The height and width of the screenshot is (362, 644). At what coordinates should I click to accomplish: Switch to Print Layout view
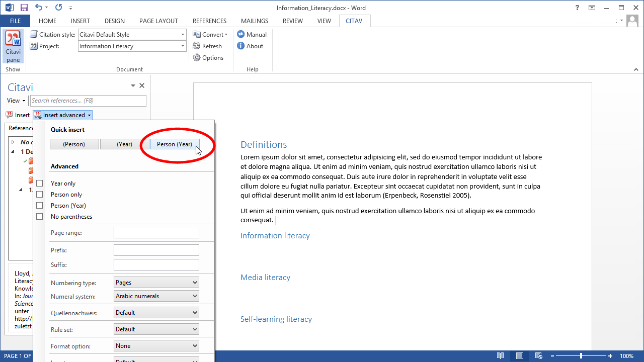pos(519,356)
